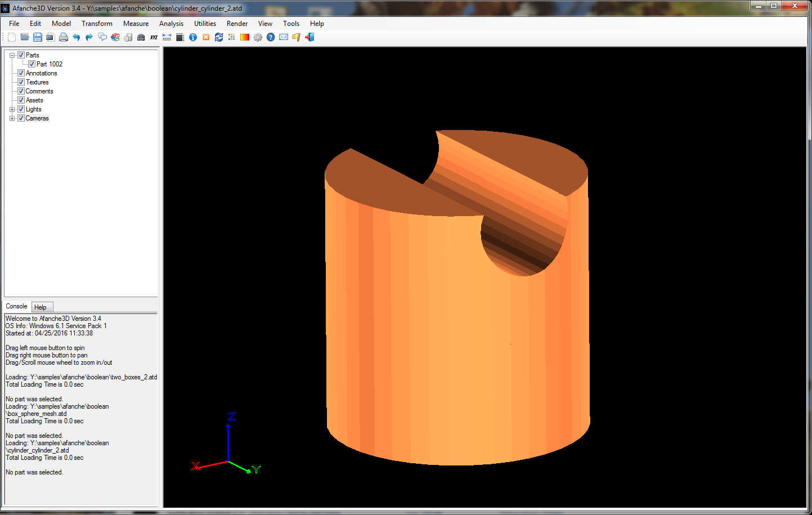
Task: Collapse the Parts tree node
Action: [12, 55]
